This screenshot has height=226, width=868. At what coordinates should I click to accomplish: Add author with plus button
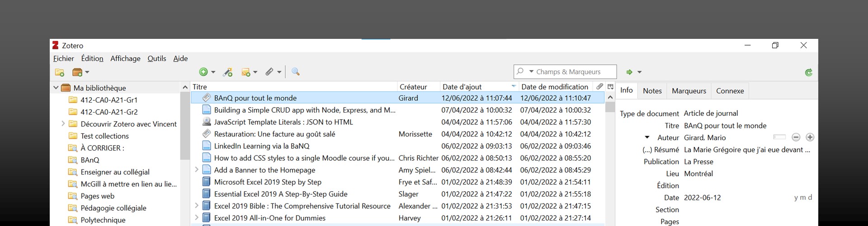pyautogui.click(x=810, y=137)
